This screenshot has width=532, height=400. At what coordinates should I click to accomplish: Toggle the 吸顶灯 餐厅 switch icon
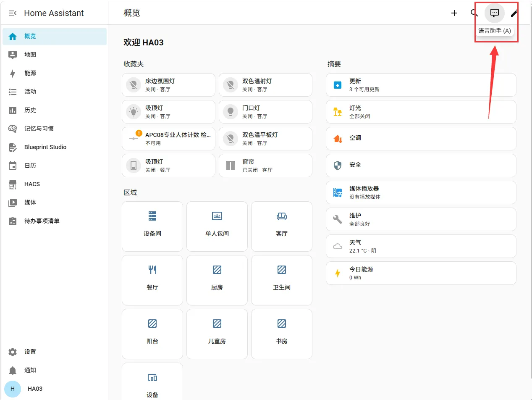[x=134, y=166]
